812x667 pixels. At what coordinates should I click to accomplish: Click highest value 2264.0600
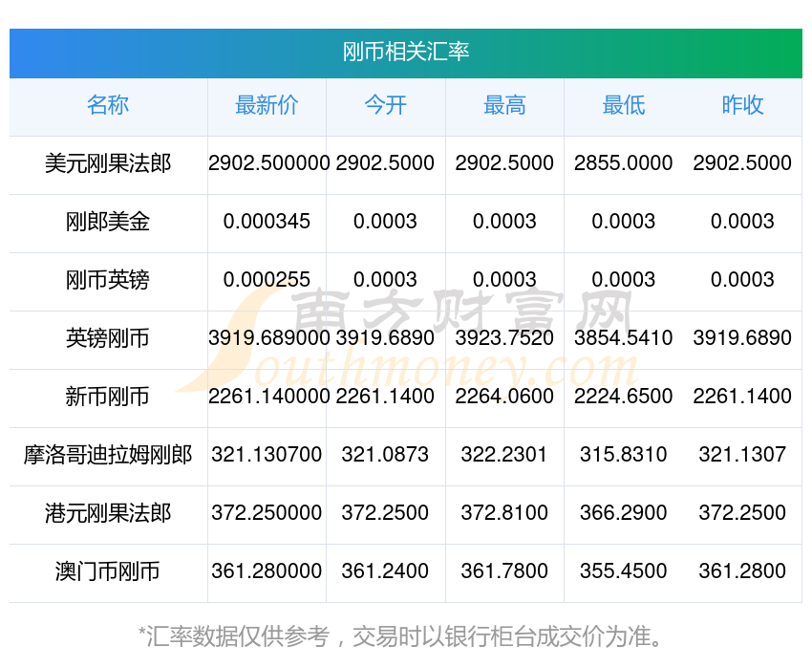coord(504,397)
